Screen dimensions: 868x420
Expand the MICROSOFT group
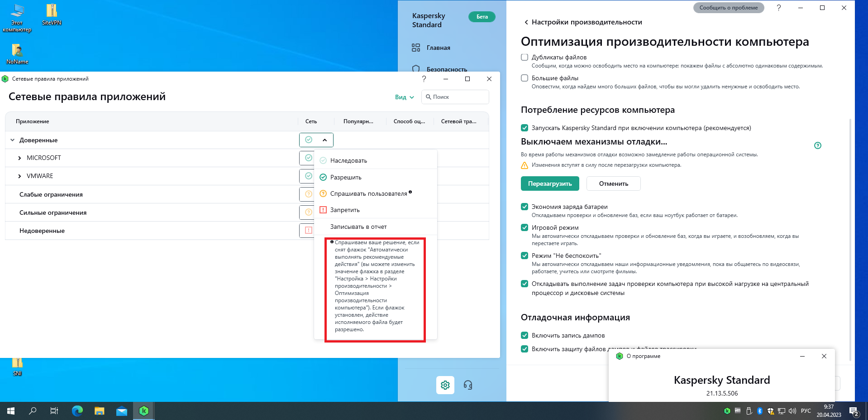19,158
